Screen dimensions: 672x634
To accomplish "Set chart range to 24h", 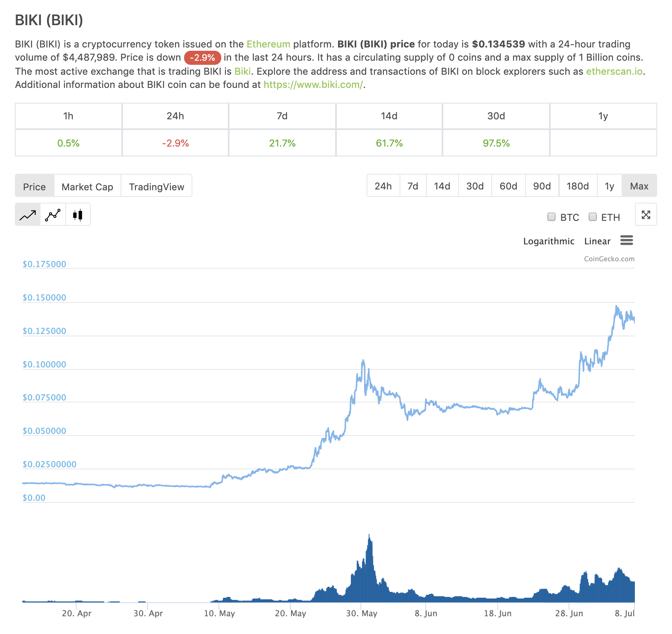I will pyautogui.click(x=383, y=186).
